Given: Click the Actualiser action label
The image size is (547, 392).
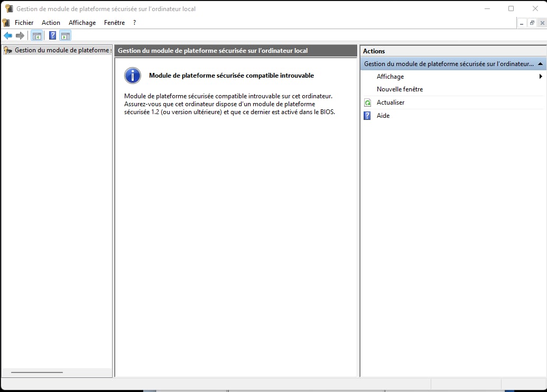Looking at the screenshot, I should point(391,102).
